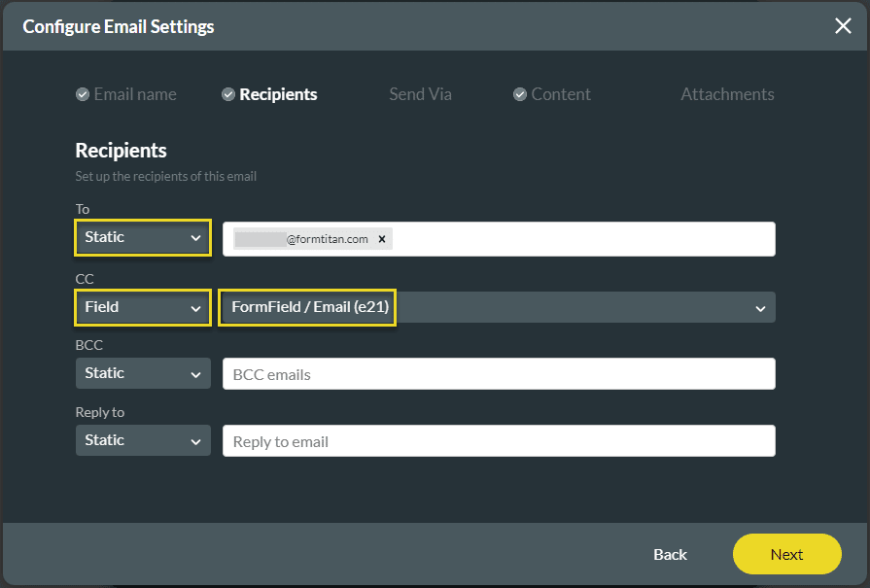870x588 pixels.
Task: Open the Reply to type dropdown
Action: (143, 440)
